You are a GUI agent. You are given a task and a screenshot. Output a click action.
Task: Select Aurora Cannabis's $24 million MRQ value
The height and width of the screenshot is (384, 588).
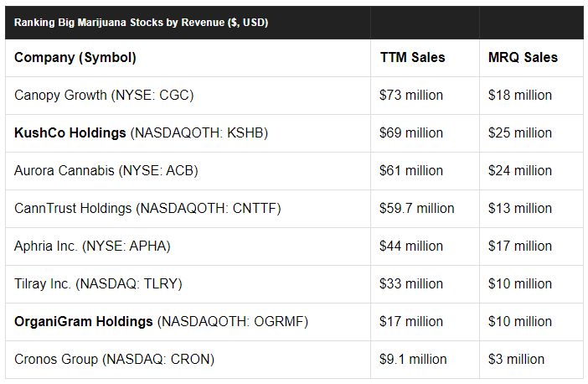520,171
